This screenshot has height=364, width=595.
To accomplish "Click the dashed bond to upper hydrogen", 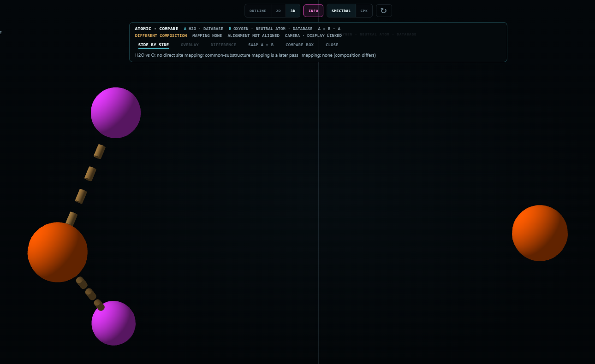I will (x=86, y=184).
